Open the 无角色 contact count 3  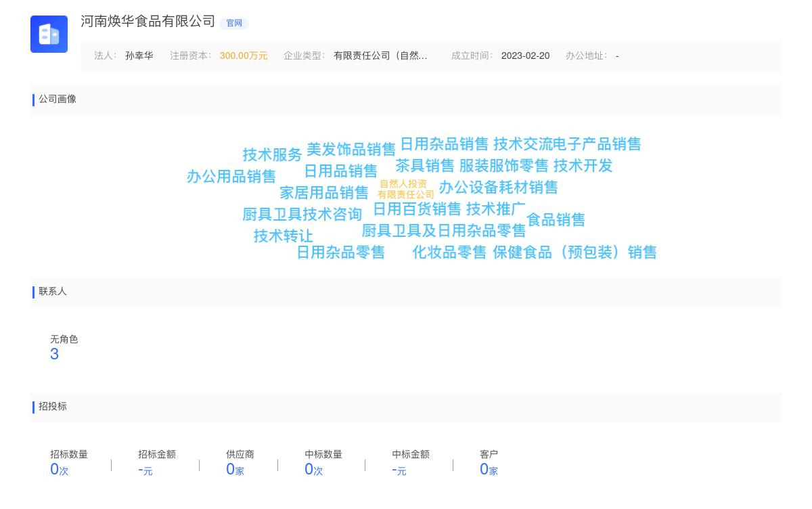(x=55, y=354)
